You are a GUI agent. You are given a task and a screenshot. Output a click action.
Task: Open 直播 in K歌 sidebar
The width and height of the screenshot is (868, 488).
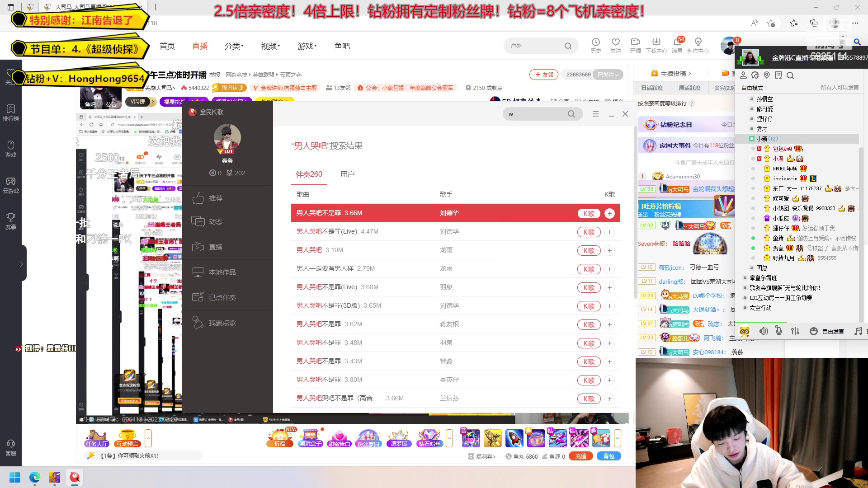pos(207,247)
